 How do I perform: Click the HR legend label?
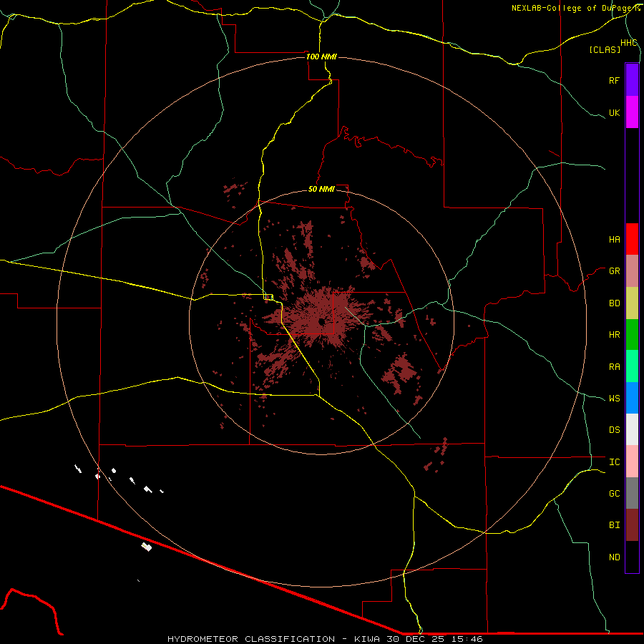click(614, 335)
